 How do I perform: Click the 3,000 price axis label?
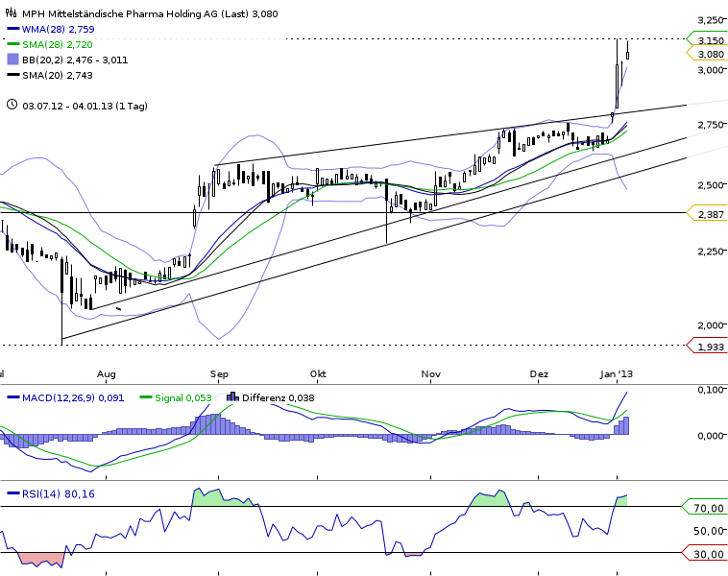(x=711, y=70)
